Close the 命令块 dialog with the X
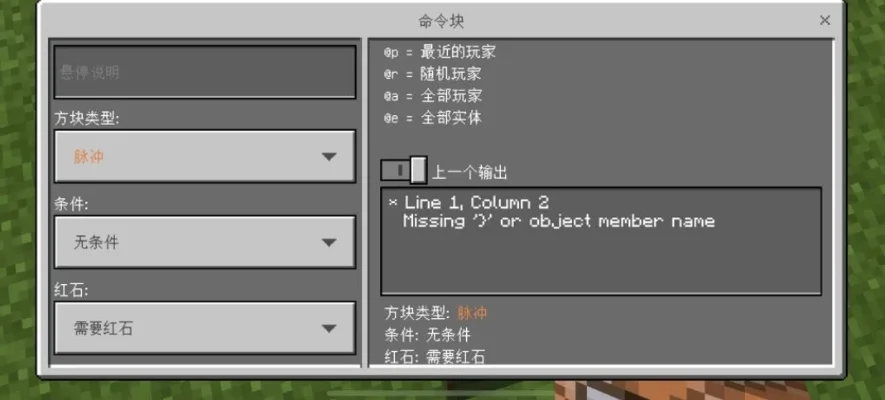The image size is (885, 400). pos(825,20)
